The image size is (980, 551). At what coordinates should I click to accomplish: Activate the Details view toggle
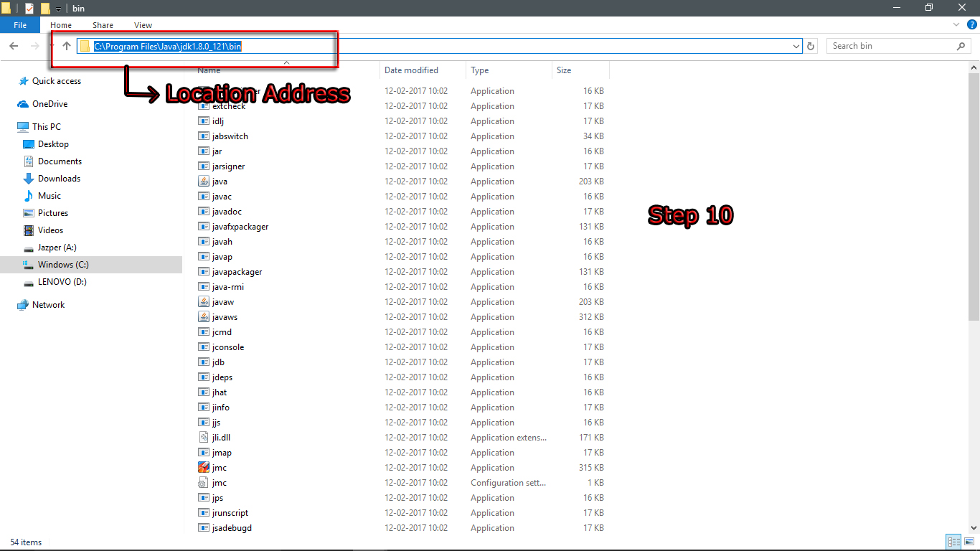953,542
